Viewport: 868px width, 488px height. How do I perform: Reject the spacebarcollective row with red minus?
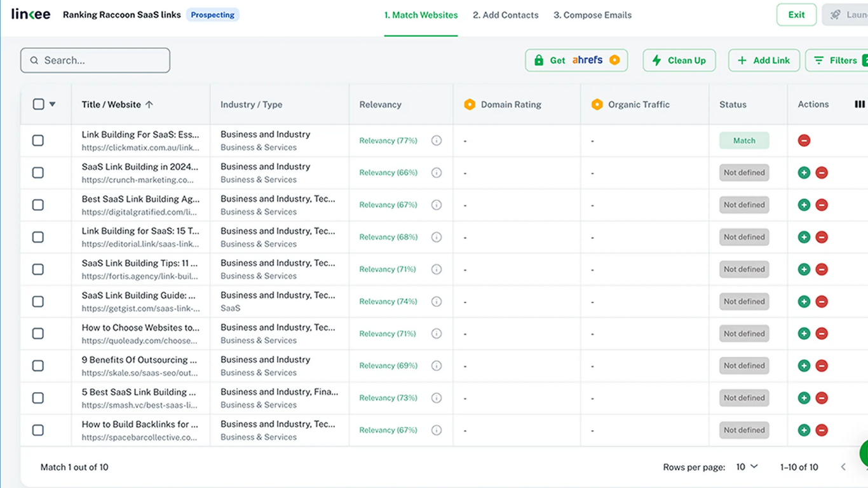pos(822,430)
